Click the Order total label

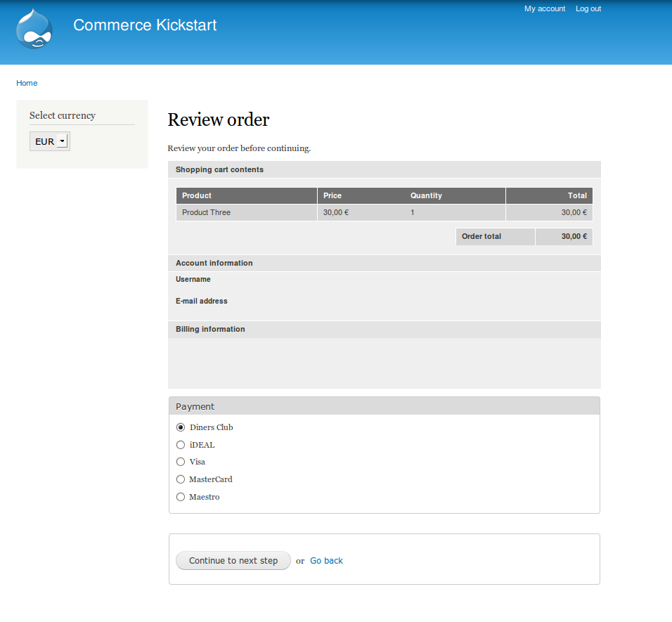[482, 236]
